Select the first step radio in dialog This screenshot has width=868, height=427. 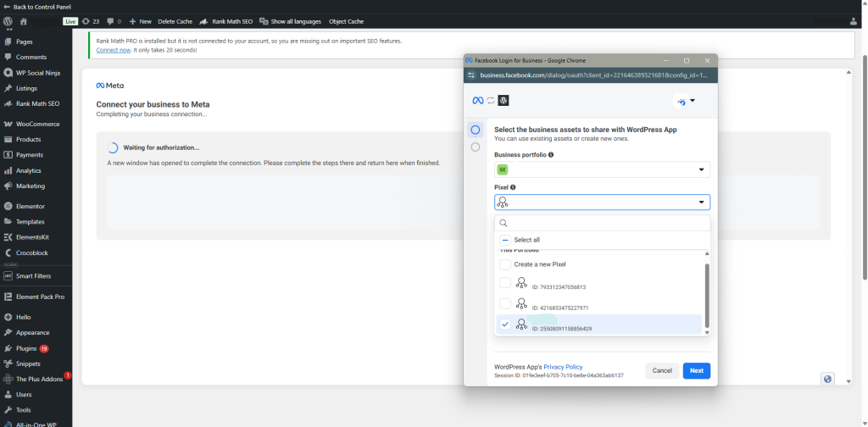(475, 130)
